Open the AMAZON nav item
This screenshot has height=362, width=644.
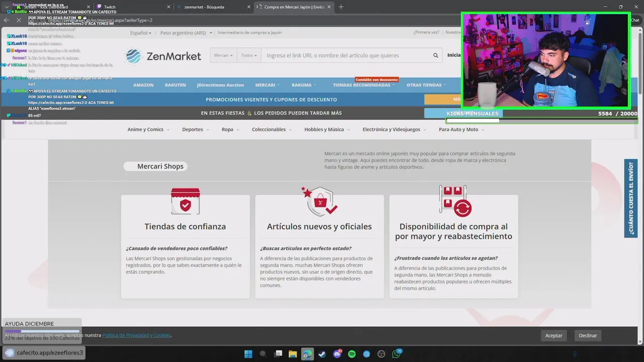point(143,85)
